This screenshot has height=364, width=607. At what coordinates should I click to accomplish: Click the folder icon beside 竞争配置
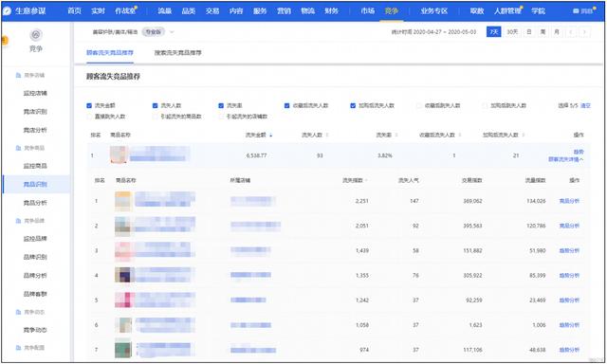tap(18, 347)
